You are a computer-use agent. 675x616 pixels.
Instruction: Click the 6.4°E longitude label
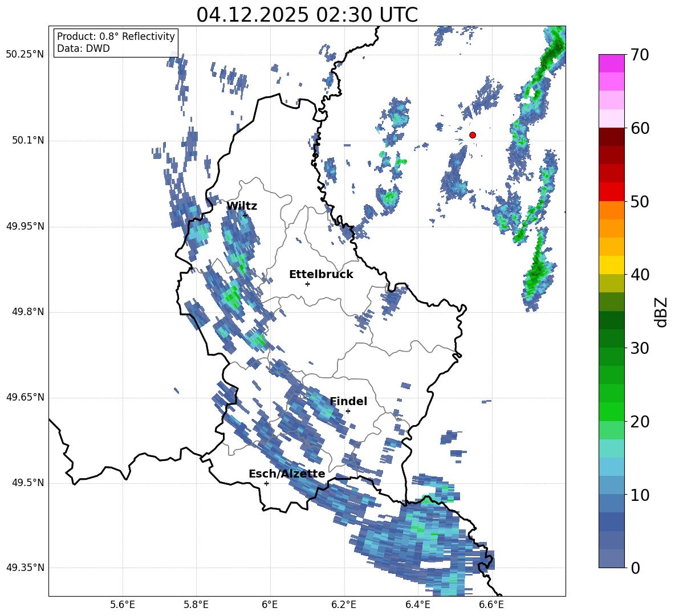coord(417,605)
